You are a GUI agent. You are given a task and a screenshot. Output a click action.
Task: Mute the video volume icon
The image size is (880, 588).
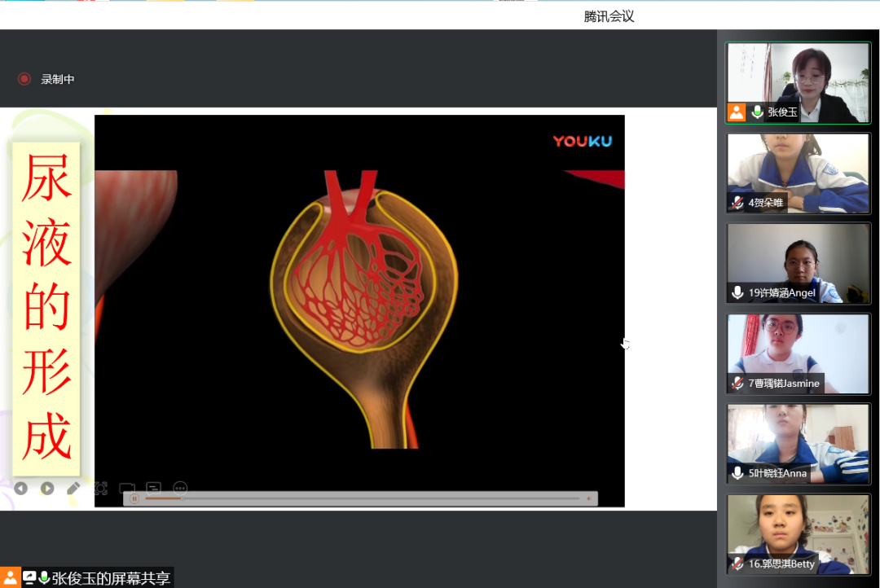coord(589,498)
